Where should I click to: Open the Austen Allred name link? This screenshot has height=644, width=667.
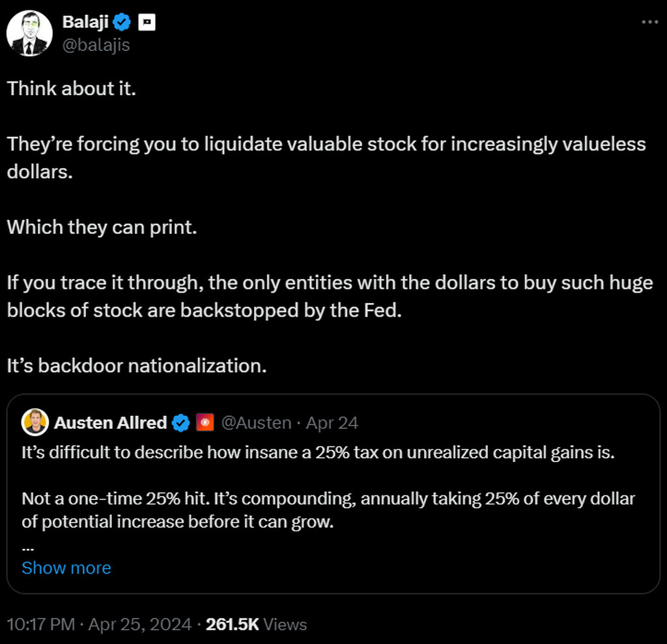pos(110,423)
